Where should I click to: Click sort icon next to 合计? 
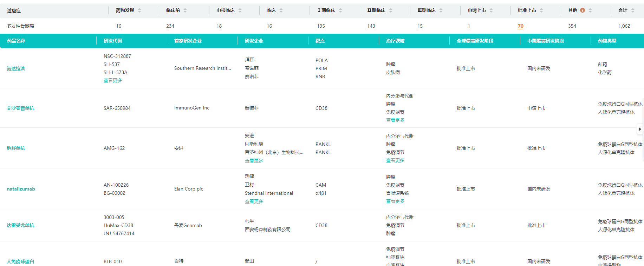(x=633, y=11)
